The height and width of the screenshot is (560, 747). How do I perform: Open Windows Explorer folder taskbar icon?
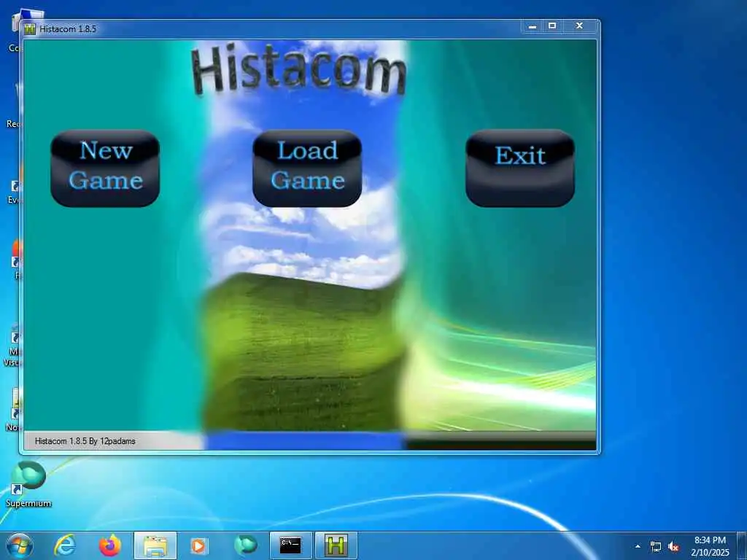[155, 545]
